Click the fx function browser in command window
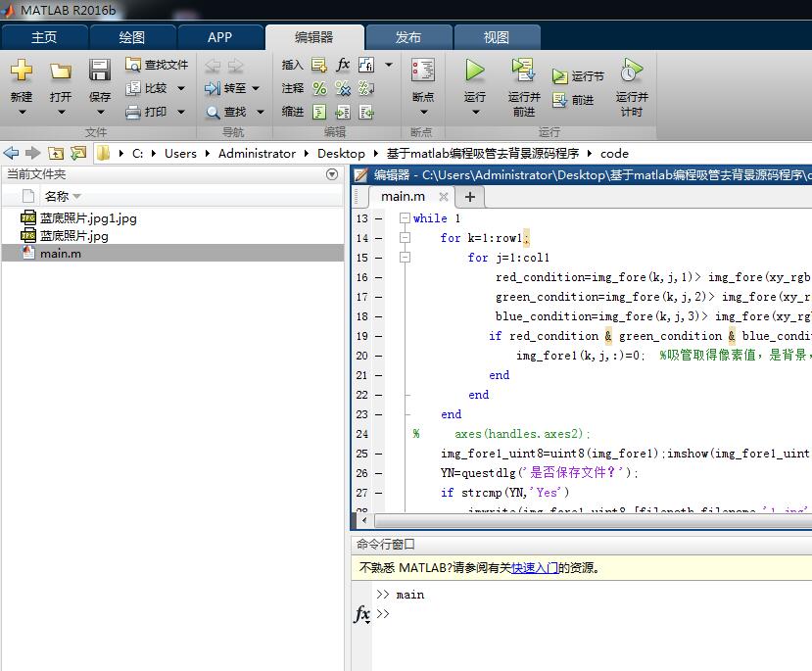This screenshot has height=671, width=812. tap(362, 614)
